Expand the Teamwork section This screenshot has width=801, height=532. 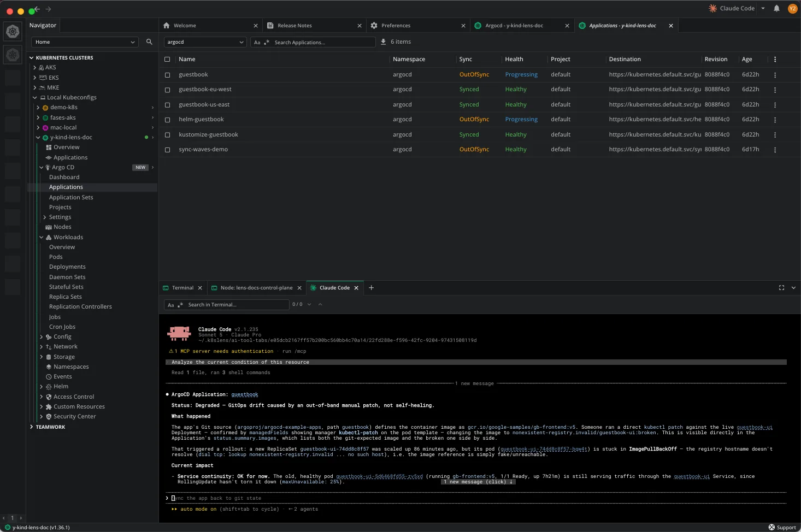(32, 427)
